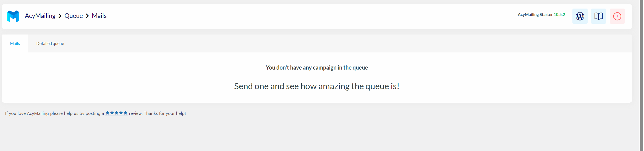The height and width of the screenshot is (151, 644).
Task: Click the first star in the review link
Action: (x=108, y=113)
